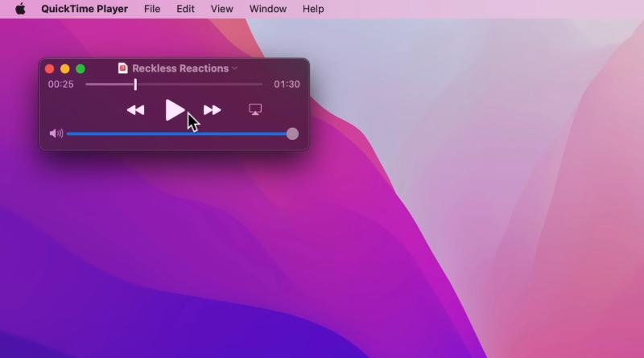Open the Edit menu
The height and width of the screenshot is (358, 644).
[185, 9]
